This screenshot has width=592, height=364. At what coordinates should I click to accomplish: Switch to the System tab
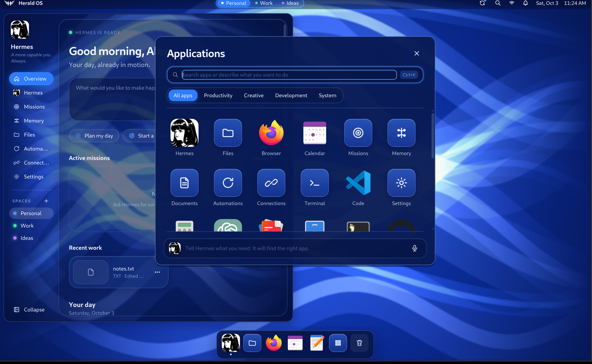(327, 95)
